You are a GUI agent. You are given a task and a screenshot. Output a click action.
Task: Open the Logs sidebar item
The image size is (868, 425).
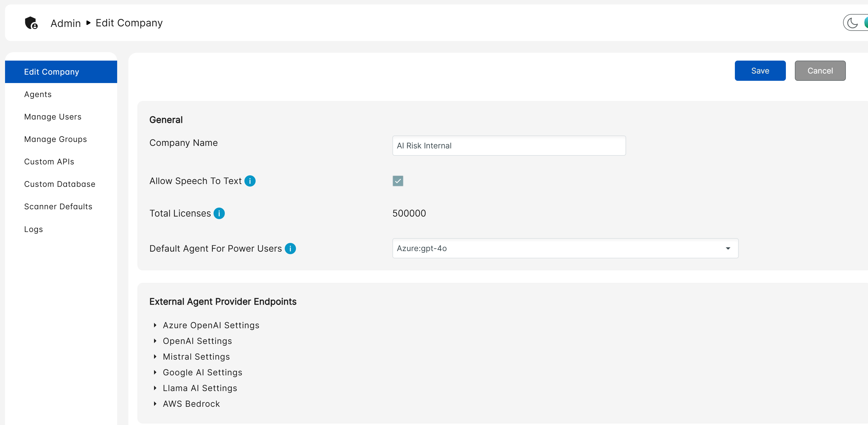click(x=33, y=229)
